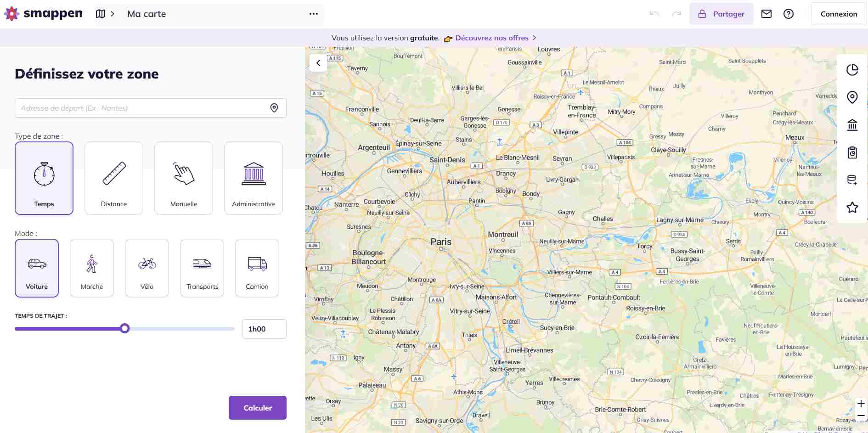Screen dimensions: 868x433
Task: Open the three-dots menu next to Ma carte
Action: point(314,14)
